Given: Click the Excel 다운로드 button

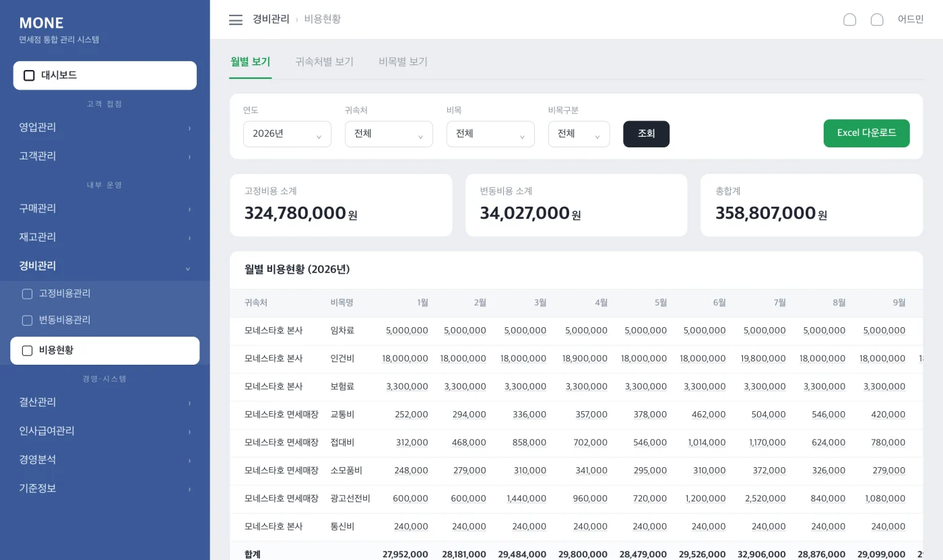Looking at the screenshot, I should (x=866, y=133).
